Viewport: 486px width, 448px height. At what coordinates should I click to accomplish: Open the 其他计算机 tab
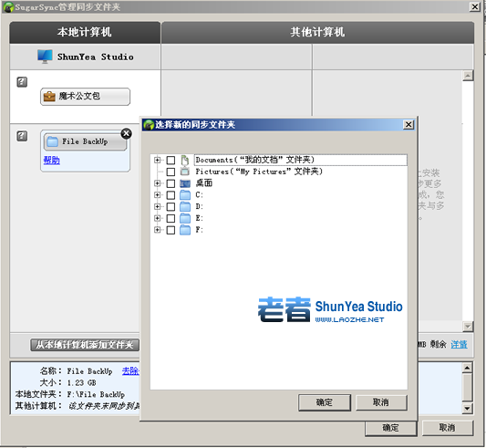tap(317, 32)
